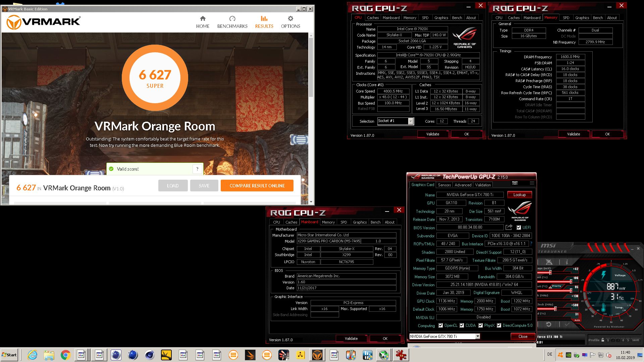Open the HOME section in VRMark
This screenshot has width=644, height=362.
203,22
